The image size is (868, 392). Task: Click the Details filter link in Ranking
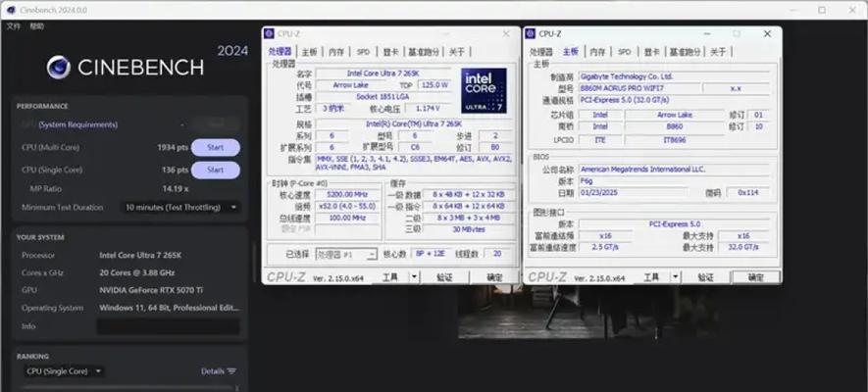tap(219, 371)
